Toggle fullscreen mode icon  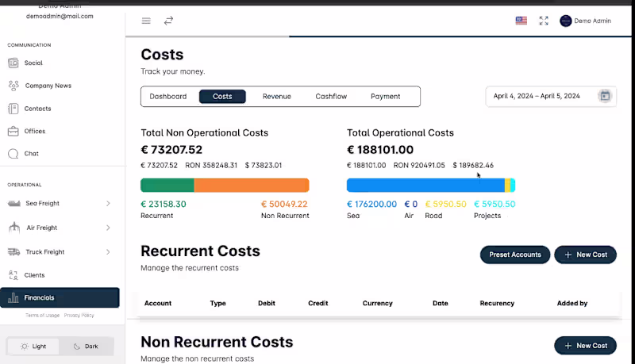click(544, 21)
